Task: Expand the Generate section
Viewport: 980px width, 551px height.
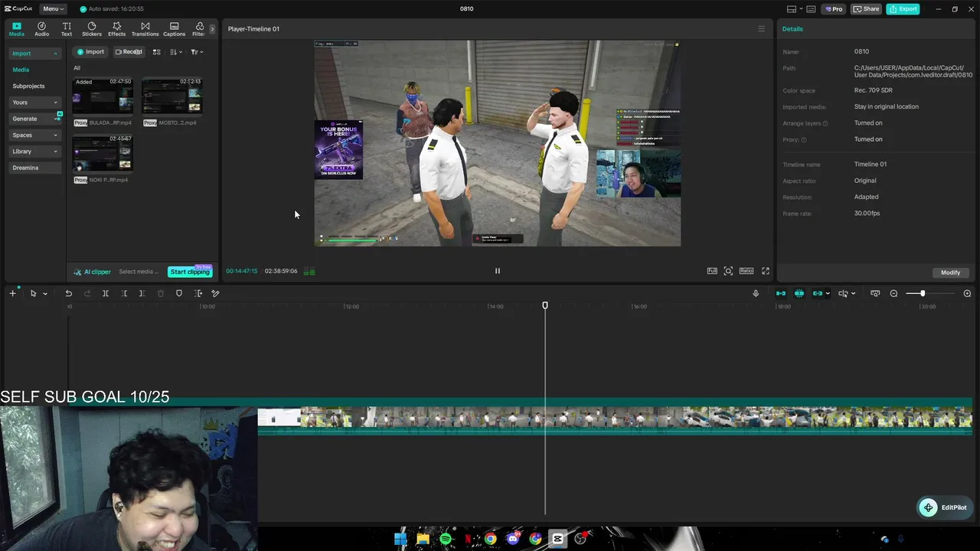Action: [35, 119]
